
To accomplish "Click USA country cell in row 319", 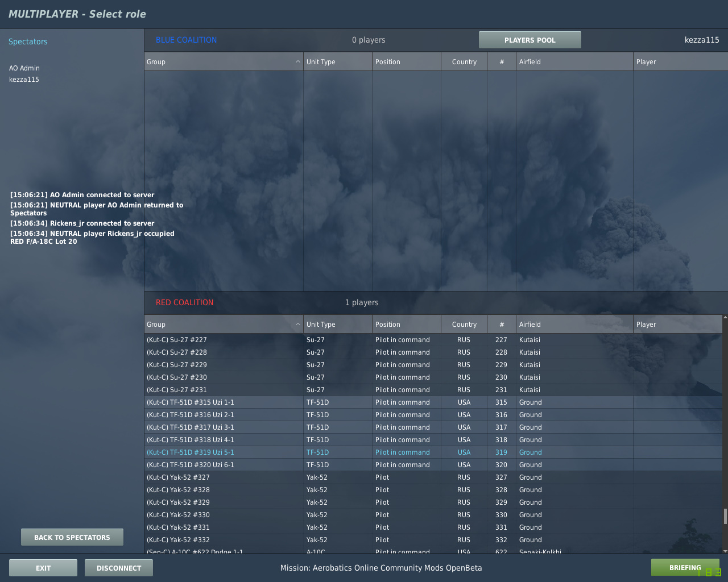I will coord(464,452).
